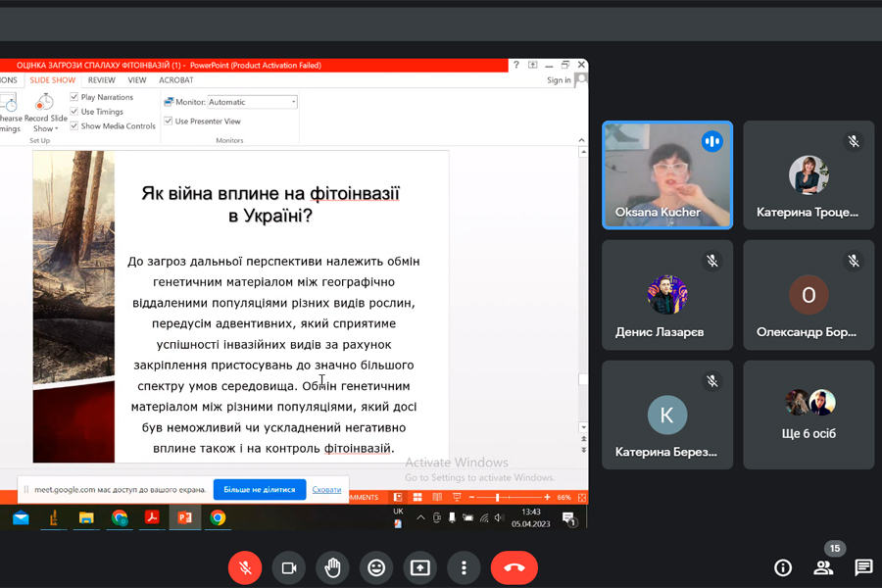Open the VIEW ribbon tab
Screen dimensions: 882x588
(x=136, y=80)
